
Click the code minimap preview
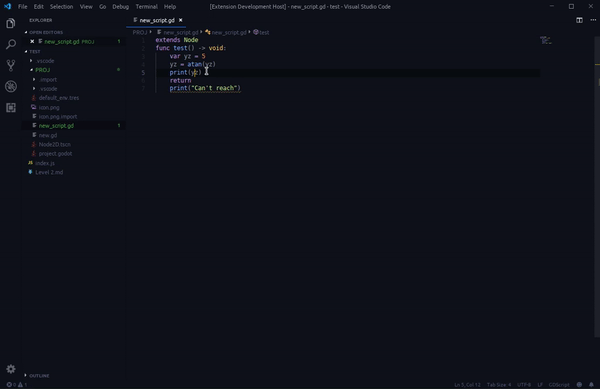pos(546,40)
